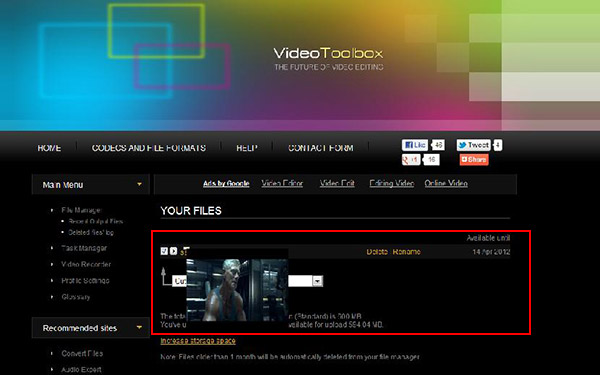Viewport: 600px width, 375px height.
Task: Open File Manager in the sidebar
Action: (81, 210)
